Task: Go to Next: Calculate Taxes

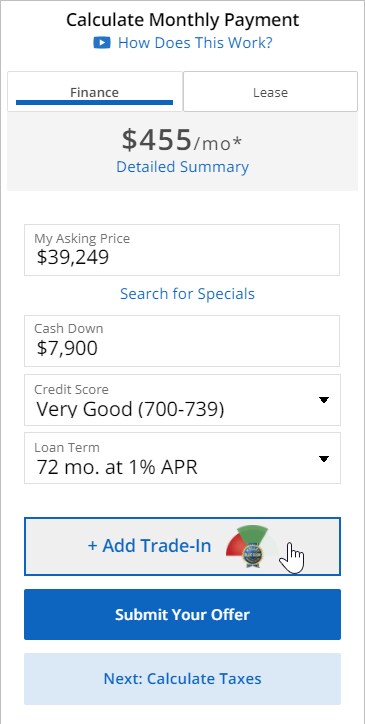Action: [182, 679]
